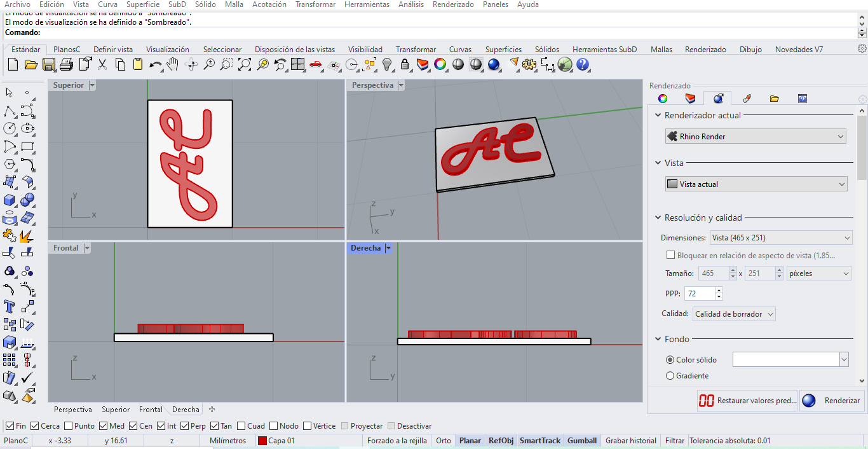This screenshot has height=449, width=868.
Task: Click the four-viewport layout icon
Action: (x=298, y=64)
